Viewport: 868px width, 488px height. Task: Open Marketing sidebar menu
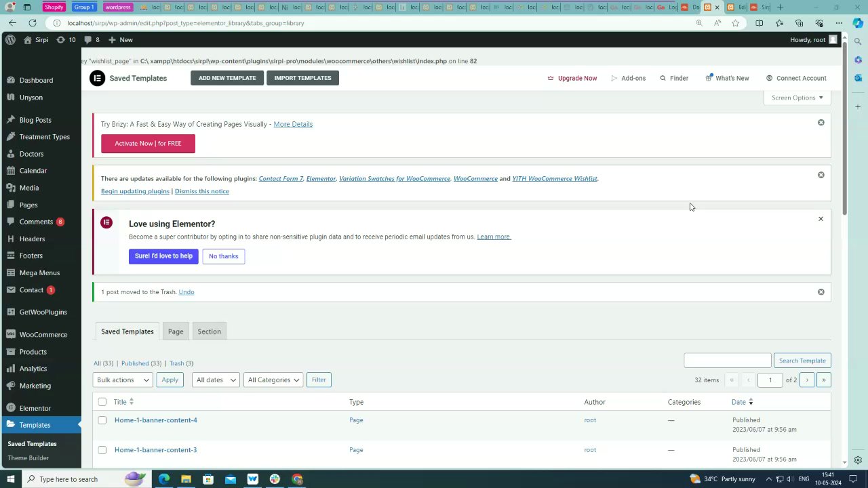coord(35,386)
